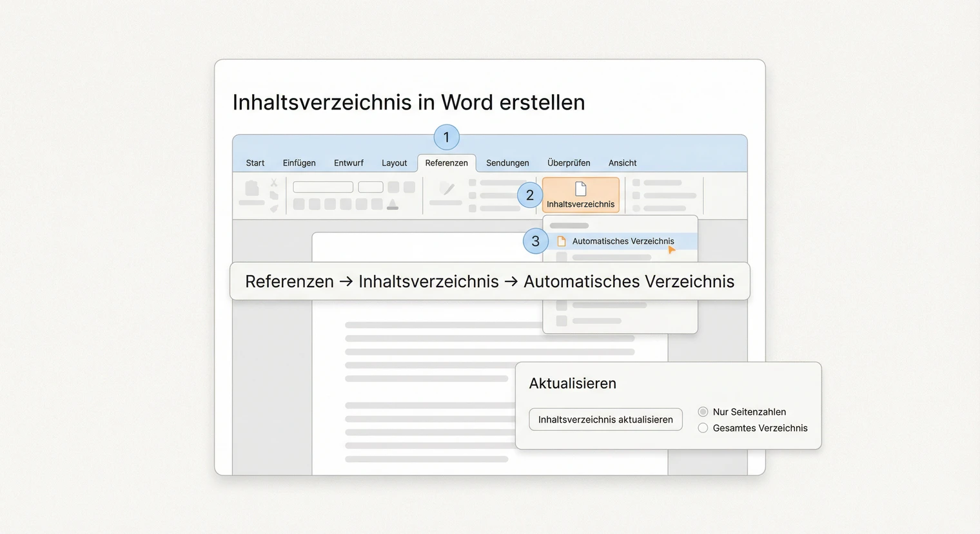Click the Referenzen breadcrumb path label
980x534 pixels.
[289, 281]
